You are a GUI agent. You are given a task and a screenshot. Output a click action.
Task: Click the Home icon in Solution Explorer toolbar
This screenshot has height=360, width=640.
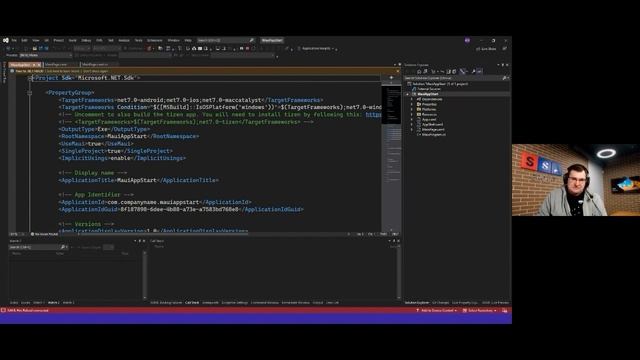419,71
